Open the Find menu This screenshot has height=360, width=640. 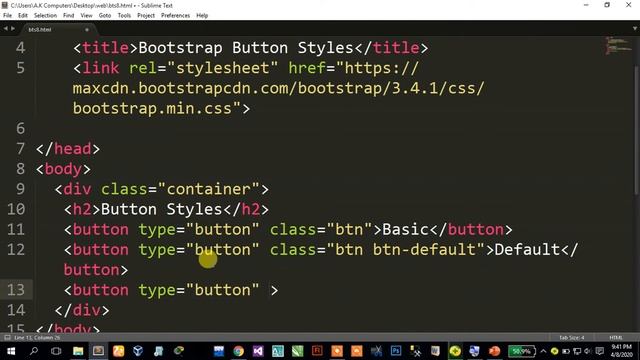pos(69,16)
